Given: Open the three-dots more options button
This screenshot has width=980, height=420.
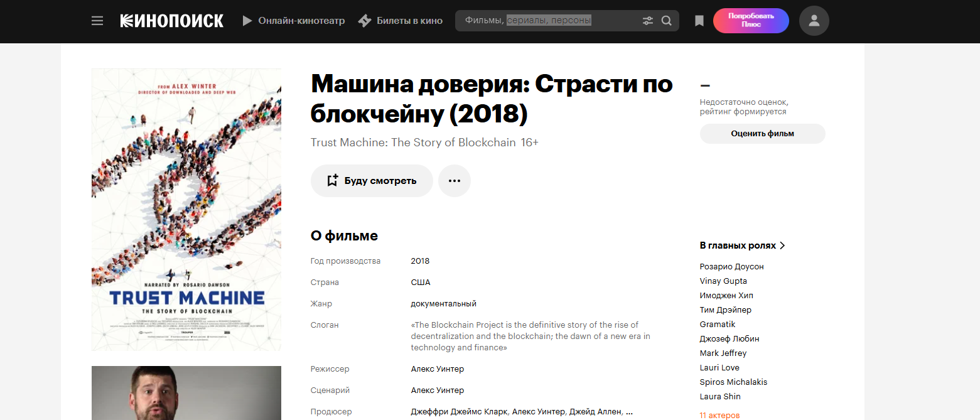Looking at the screenshot, I should click(x=455, y=181).
